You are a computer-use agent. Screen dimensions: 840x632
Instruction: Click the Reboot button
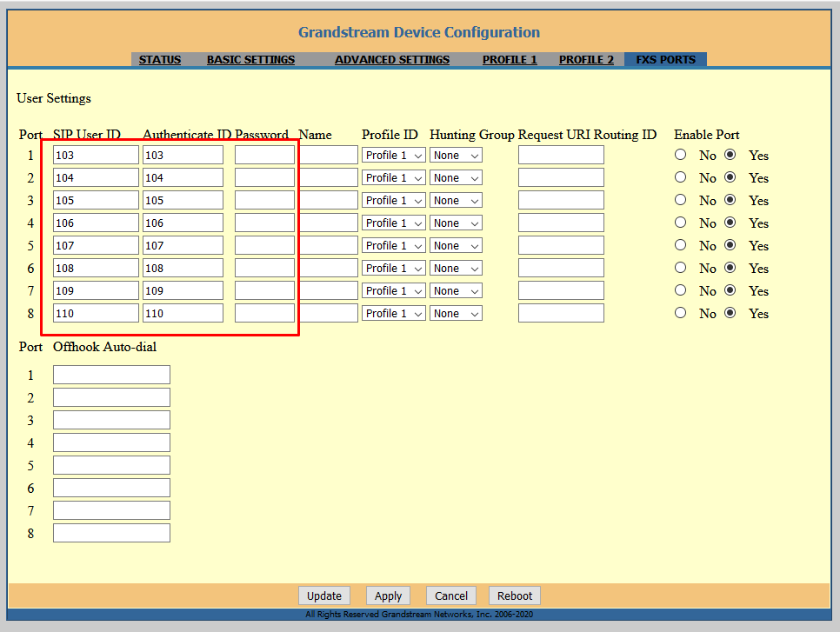point(515,595)
